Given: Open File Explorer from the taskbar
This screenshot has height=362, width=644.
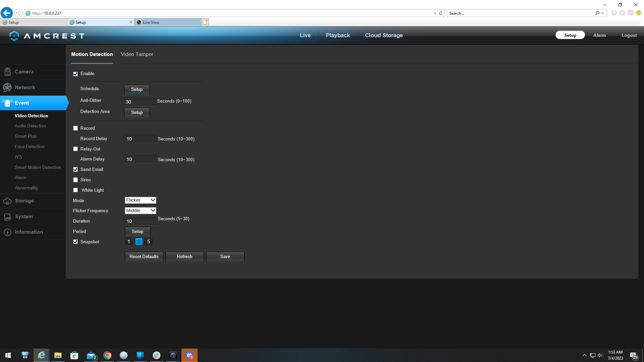Looking at the screenshot, I should (x=58, y=355).
